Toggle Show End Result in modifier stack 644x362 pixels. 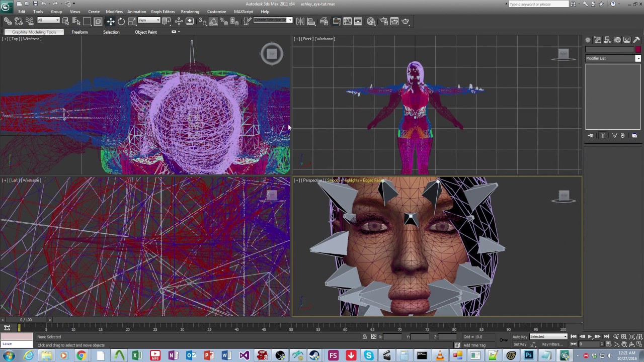pos(603,135)
